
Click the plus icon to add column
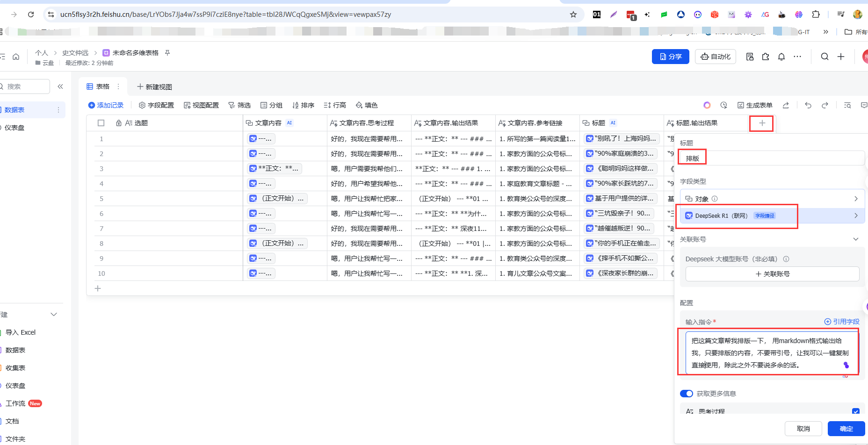click(762, 123)
